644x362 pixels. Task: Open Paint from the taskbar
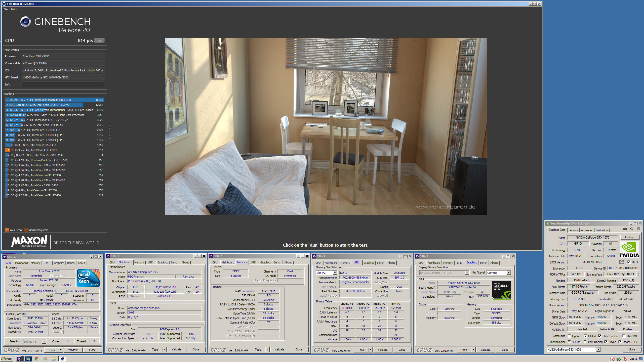pyautogui.click(x=45, y=359)
